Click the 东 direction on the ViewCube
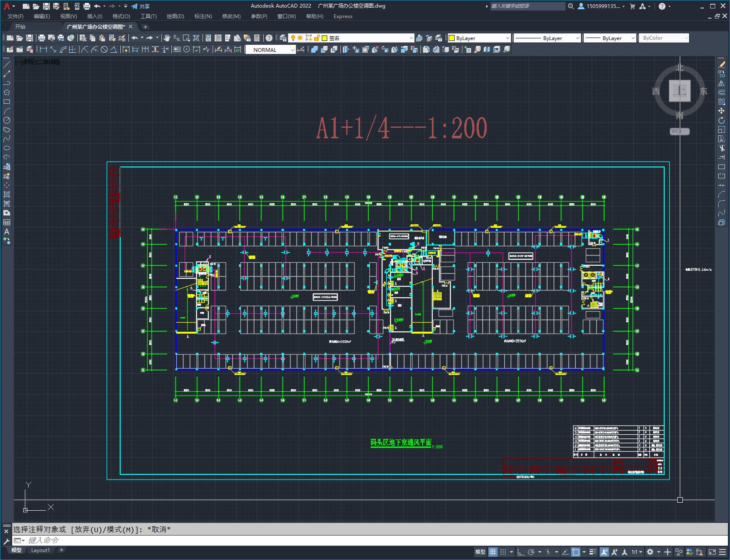 click(703, 91)
